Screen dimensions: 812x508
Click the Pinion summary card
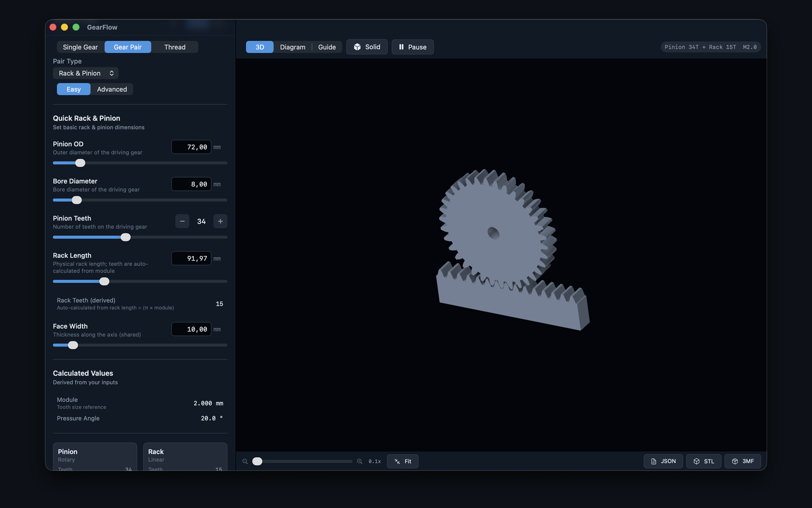(95, 457)
